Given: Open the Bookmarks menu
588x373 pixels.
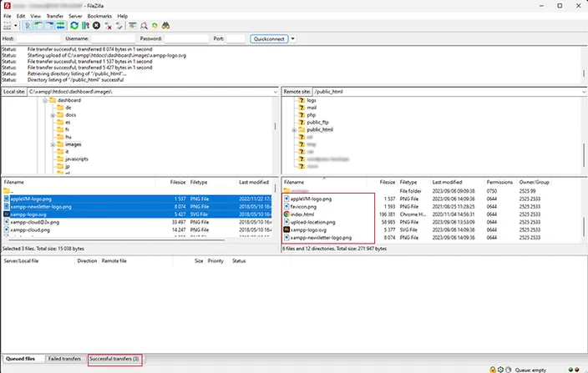Looking at the screenshot, I should (99, 16).
